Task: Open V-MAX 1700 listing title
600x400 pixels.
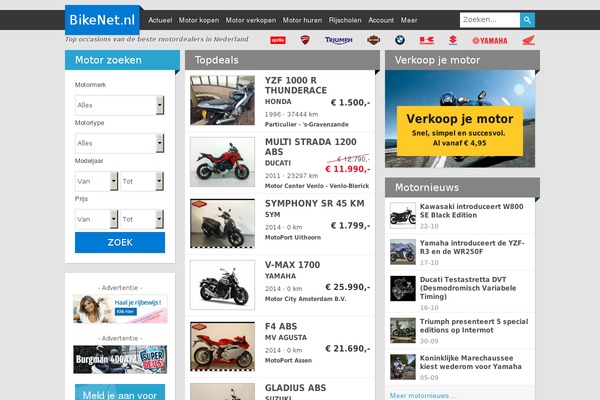Action: (x=292, y=265)
